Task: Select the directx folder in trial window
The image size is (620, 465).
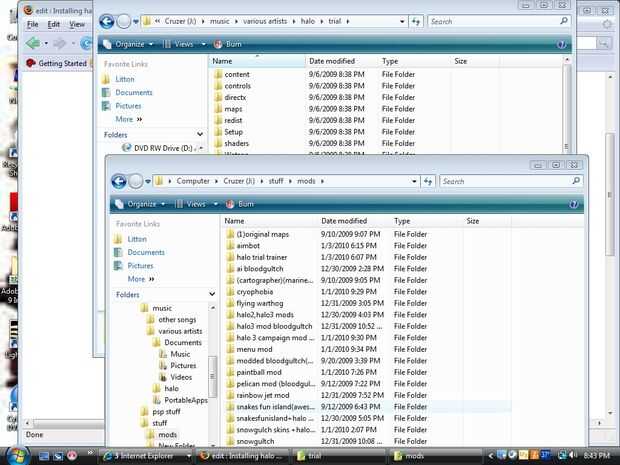Action: [235, 97]
